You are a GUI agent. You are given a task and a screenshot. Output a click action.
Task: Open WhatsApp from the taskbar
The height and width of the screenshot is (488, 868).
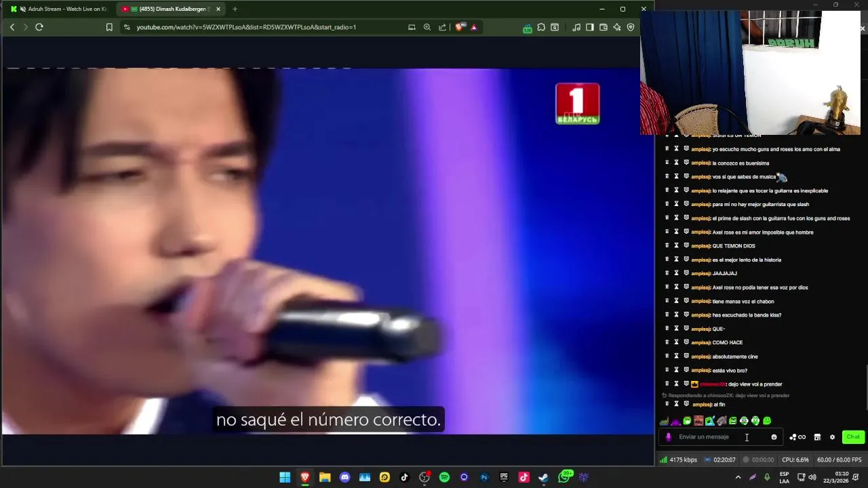(x=564, y=477)
